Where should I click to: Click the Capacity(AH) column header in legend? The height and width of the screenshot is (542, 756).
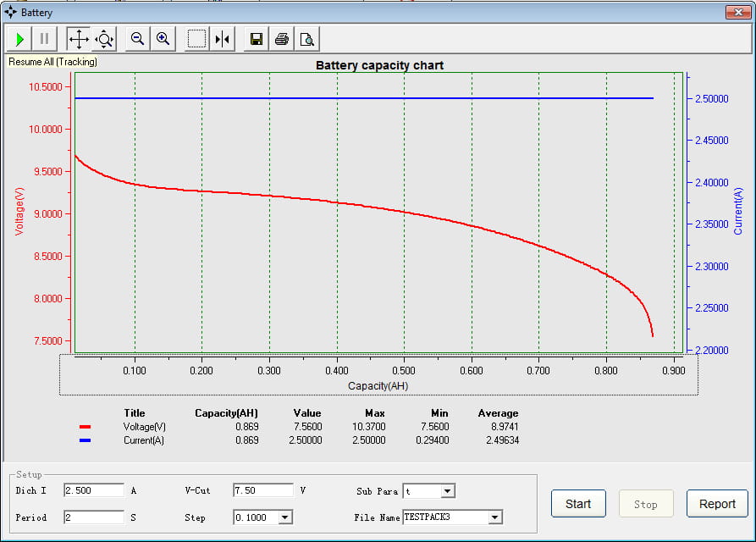click(x=226, y=413)
